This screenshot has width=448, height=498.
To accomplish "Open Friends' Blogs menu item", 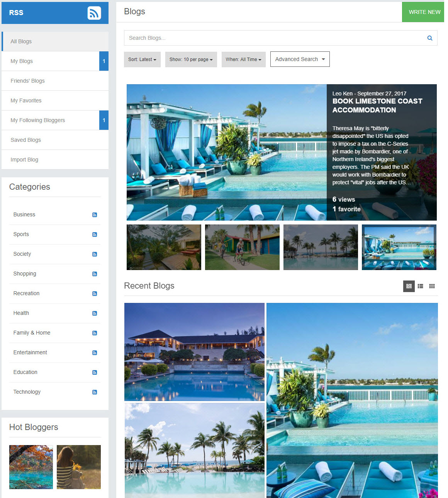I will (x=55, y=81).
